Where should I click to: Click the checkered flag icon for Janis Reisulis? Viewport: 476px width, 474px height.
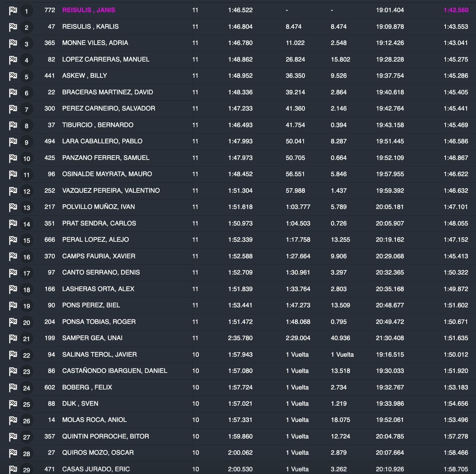[13, 11]
